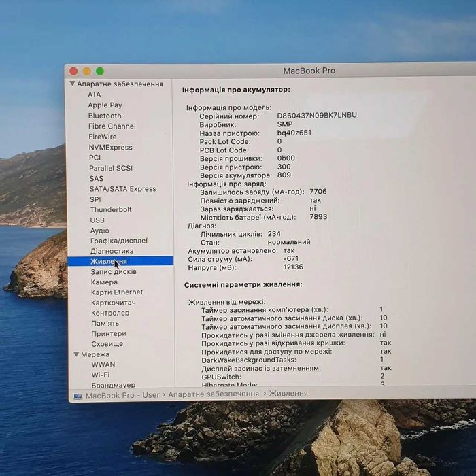The width and height of the screenshot is (476, 476).
Task: Click serial number D860437N09BK7LNBU
Action: pyautogui.click(x=317, y=115)
